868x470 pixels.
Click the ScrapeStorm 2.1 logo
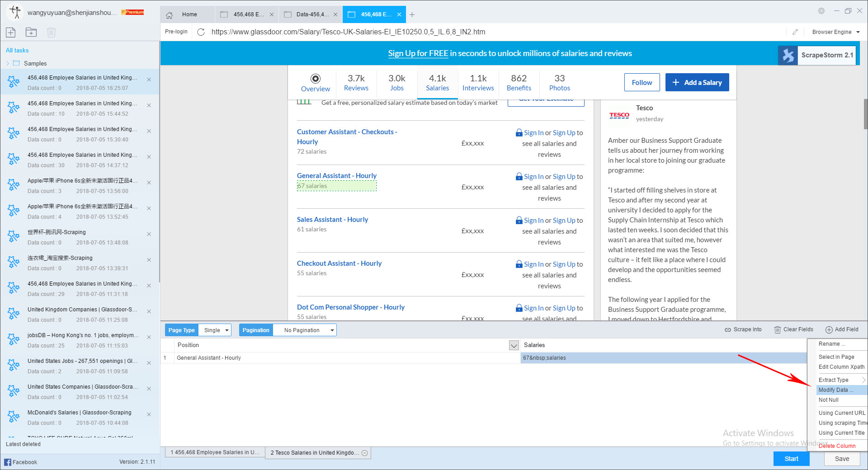[x=817, y=55]
